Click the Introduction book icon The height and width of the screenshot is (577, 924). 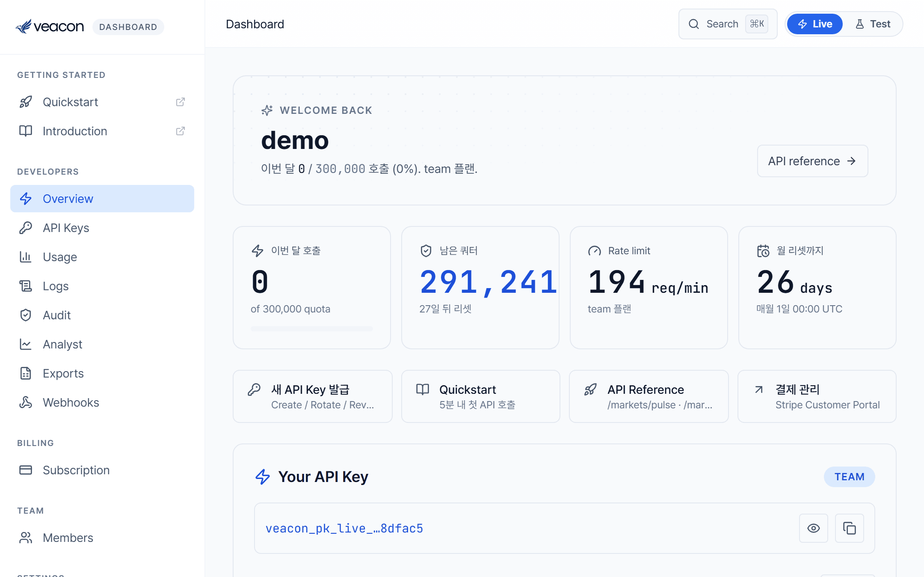[26, 131]
